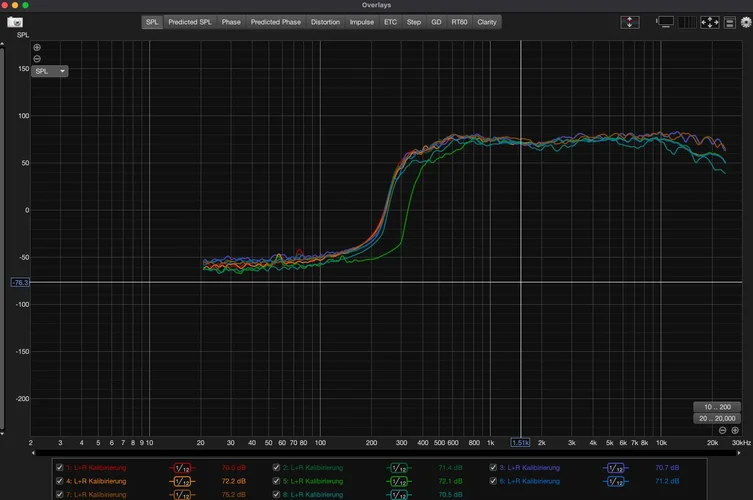Open the SPL axis units dropdown

[x=49, y=72]
